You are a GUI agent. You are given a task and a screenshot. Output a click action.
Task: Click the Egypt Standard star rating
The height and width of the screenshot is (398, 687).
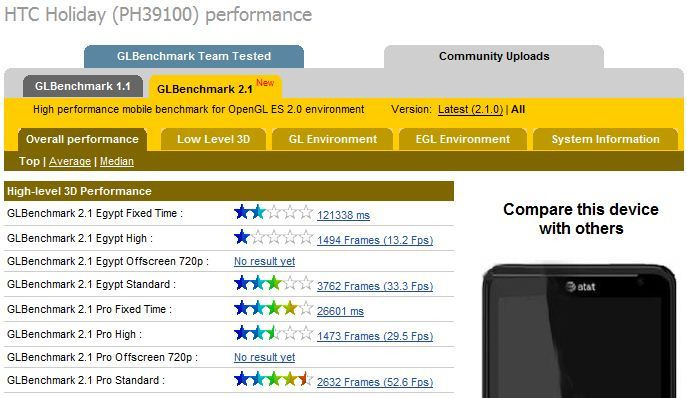[x=273, y=283]
